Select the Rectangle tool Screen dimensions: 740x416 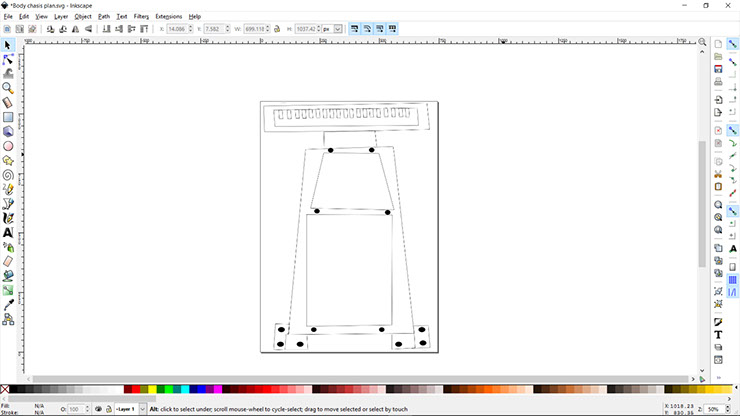click(x=8, y=117)
